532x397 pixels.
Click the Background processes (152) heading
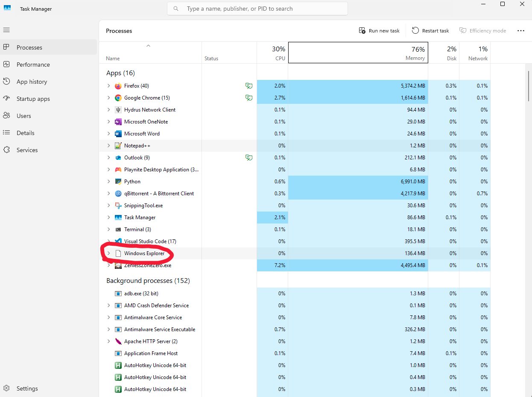tap(148, 281)
